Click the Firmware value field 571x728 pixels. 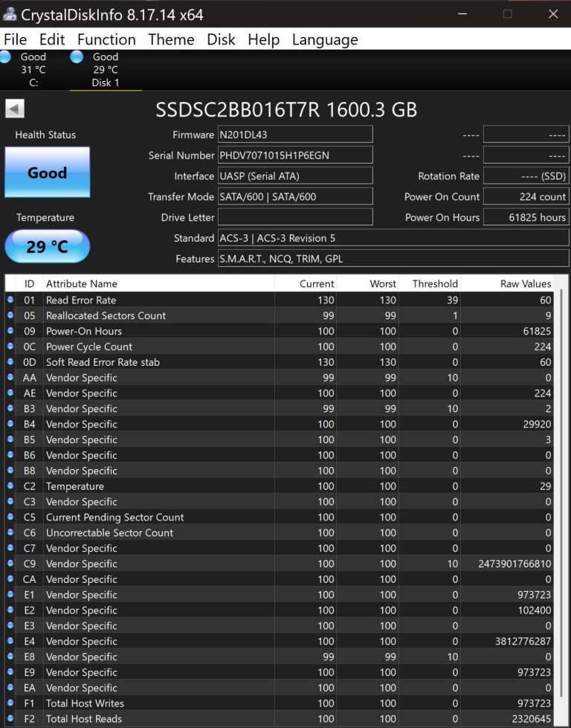tap(294, 135)
